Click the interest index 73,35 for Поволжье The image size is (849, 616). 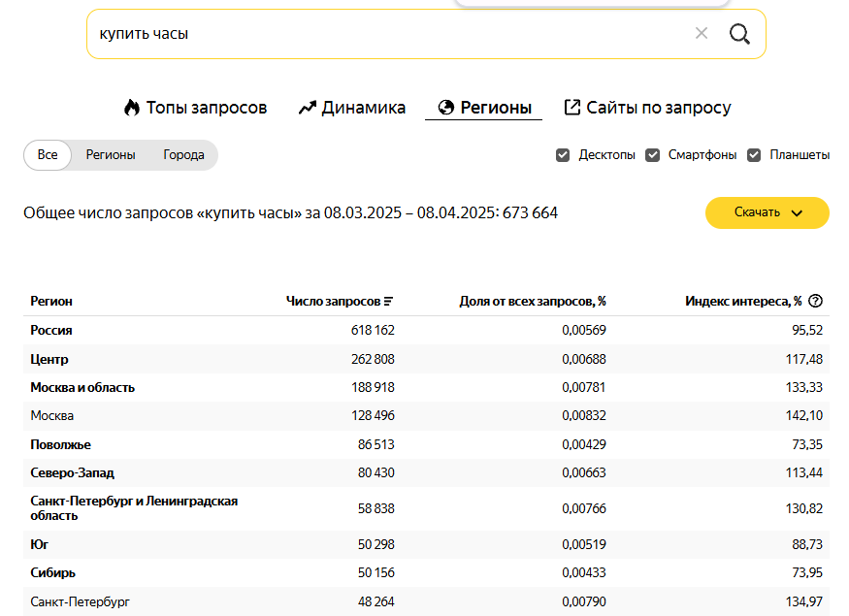tap(807, 444)
